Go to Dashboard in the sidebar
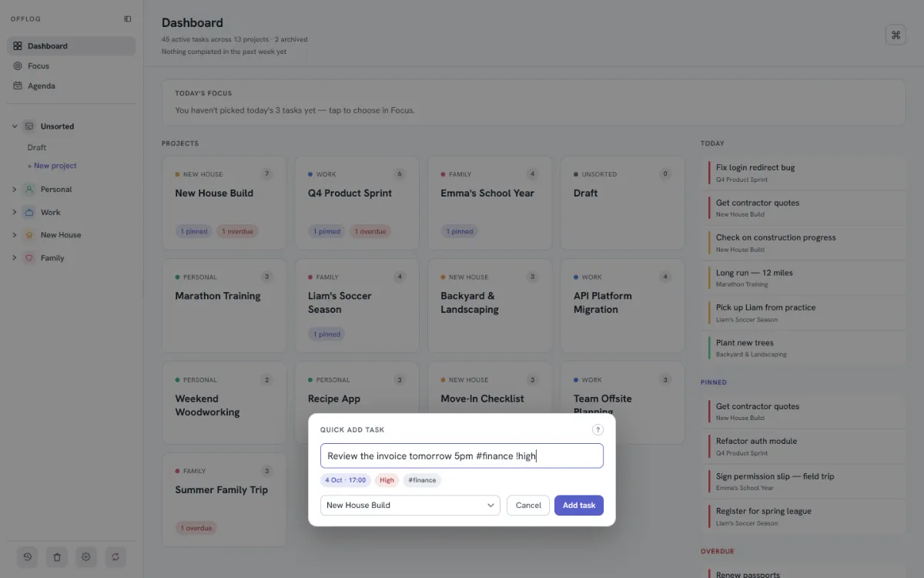Screen dimensions: 924x578 tap(72, 46)
